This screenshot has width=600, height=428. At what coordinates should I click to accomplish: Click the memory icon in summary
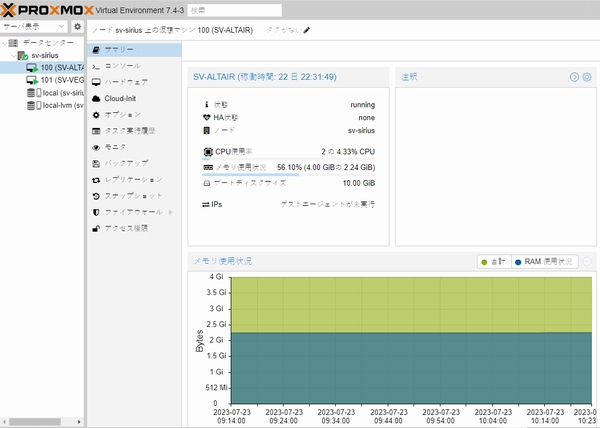[x=208, y=168]
